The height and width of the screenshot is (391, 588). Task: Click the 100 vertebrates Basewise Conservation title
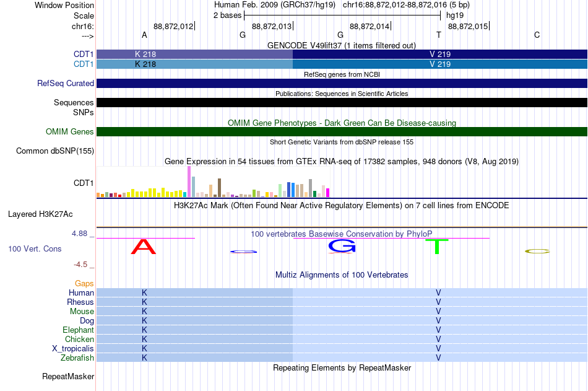(342, 234)
